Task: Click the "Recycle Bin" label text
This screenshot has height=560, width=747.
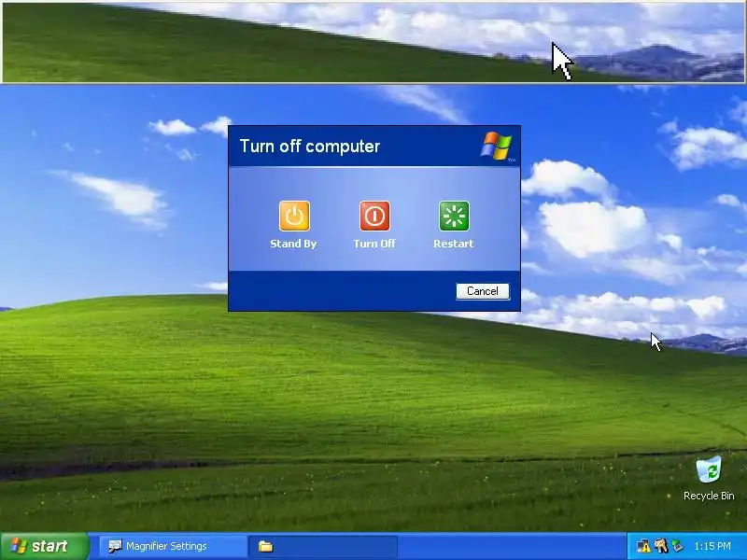Action: point(709,496)
